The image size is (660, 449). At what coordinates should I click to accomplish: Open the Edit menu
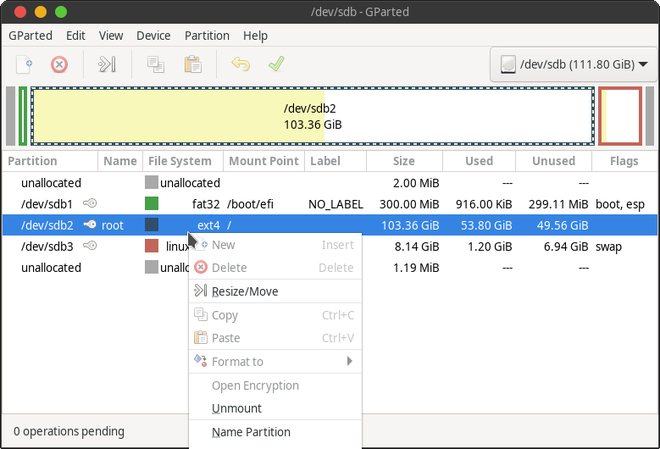pyautogui.click(x=76, y=36)
